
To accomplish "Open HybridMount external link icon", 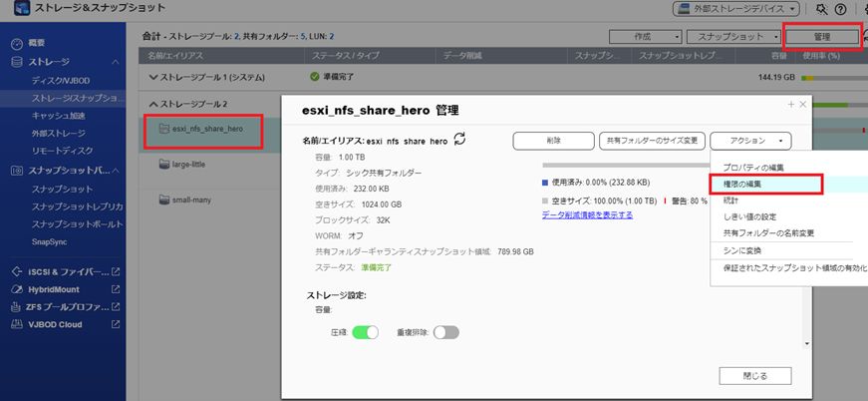I will 116,289.
